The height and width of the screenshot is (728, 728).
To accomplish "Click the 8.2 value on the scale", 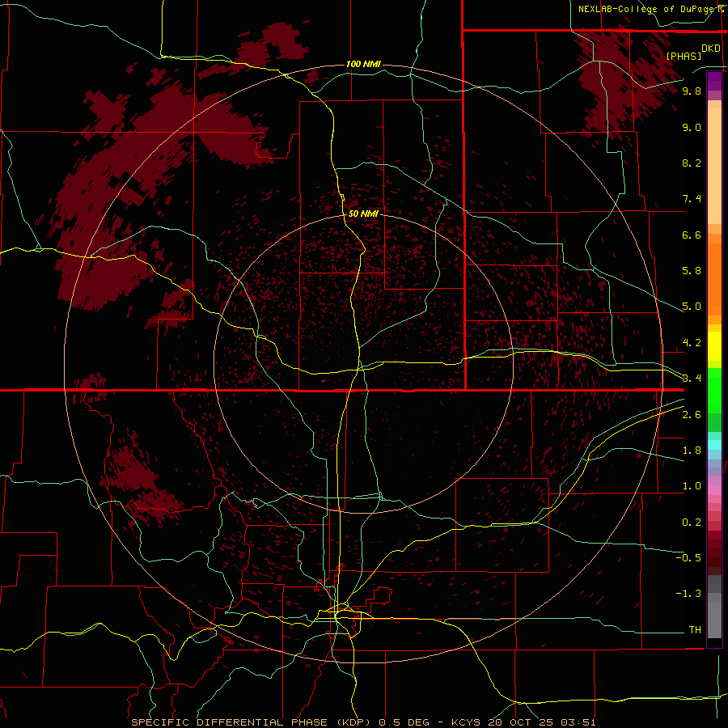I will pos(692,163).
